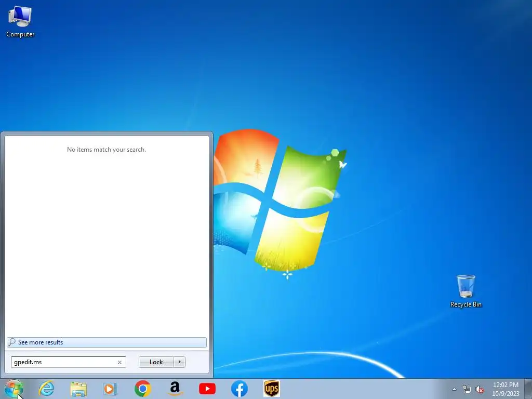The image size is (532, 399).
Task: Clear the gpedit.ms search text
Action: [x=119, y=362]
